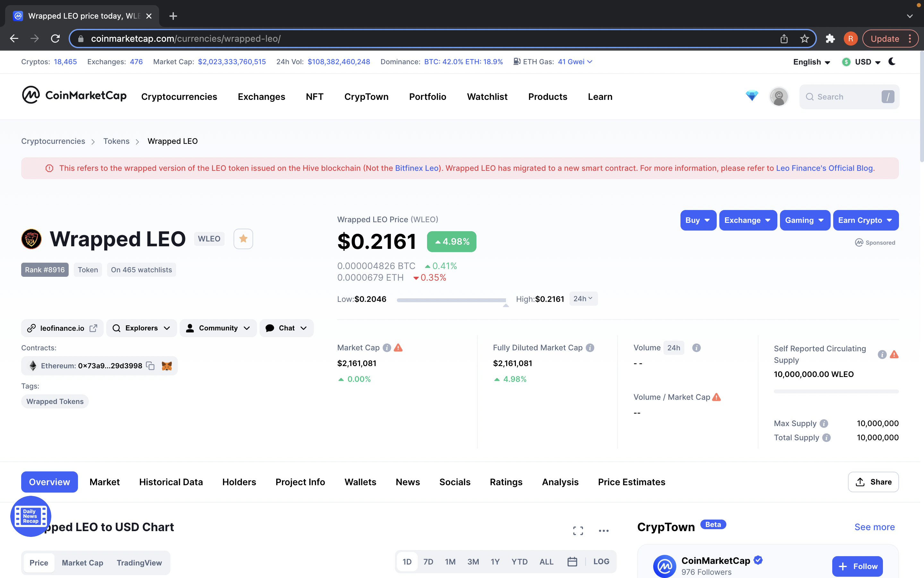Expand the Buy dropdown
This screenshot has width=924, height=578.
(x=698, y=220)
